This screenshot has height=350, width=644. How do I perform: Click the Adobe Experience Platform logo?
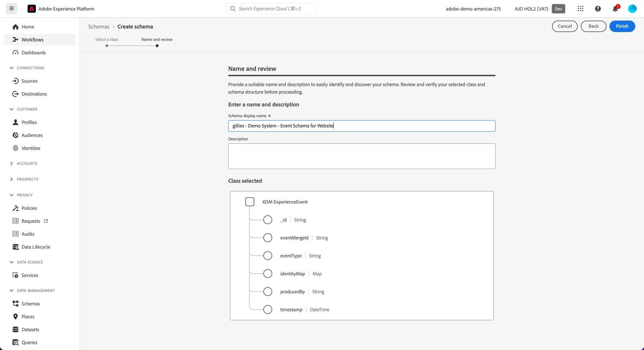point(32,9)
